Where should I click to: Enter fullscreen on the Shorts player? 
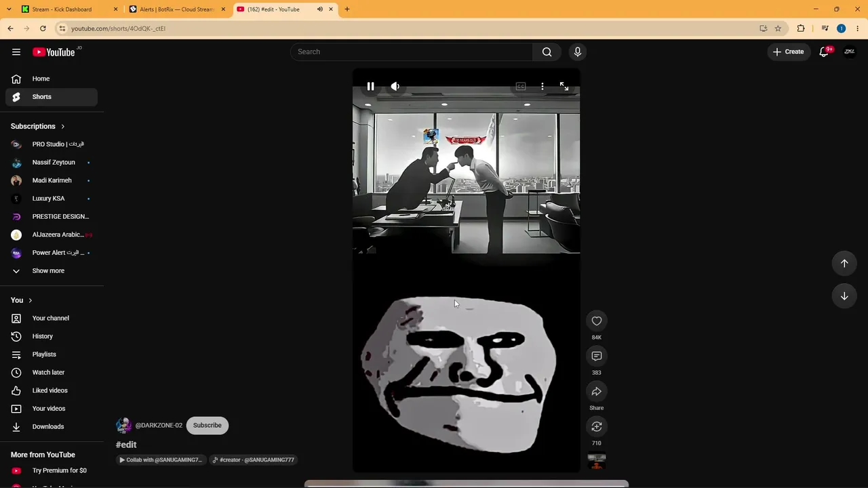click(x=564, y=87)
